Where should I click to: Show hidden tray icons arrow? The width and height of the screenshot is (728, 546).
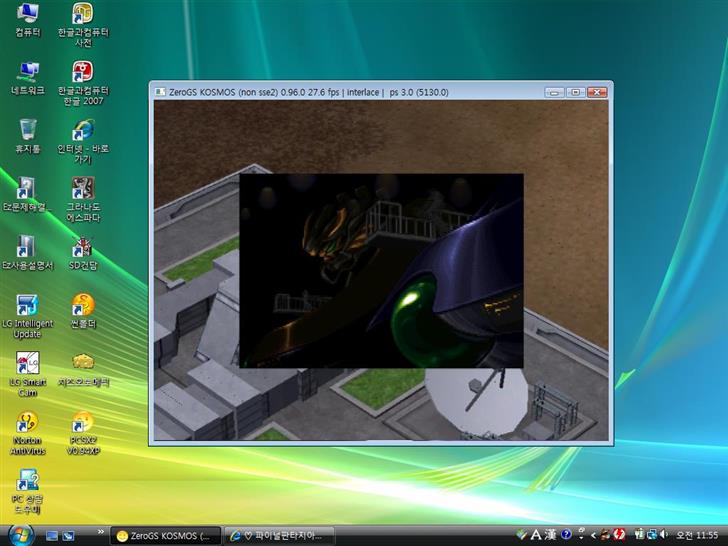593,536
